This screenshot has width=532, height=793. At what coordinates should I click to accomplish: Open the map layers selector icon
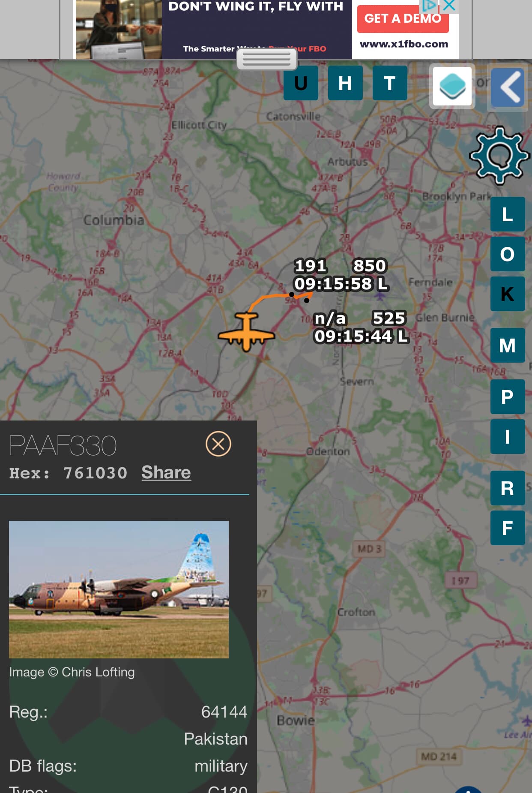tap(452, 86)
